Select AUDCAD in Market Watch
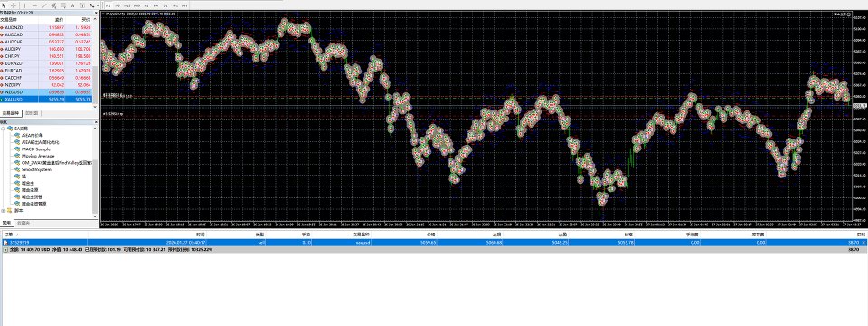Image resolution: width=868 pixels, height=326 pixels. tap(46, 34)
